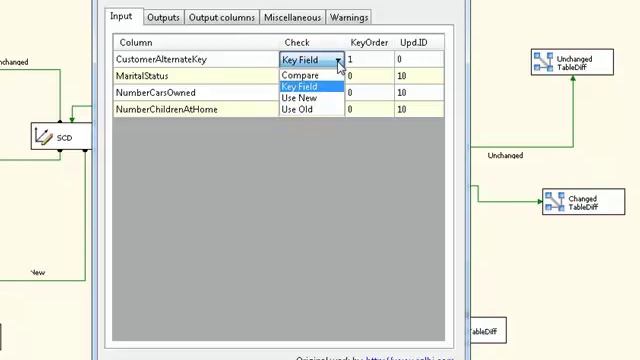Edit KeyOrder value 1 for CustomerAlternateKey
The height and width of the screenshot is (360, 640).
click(370, 60)
